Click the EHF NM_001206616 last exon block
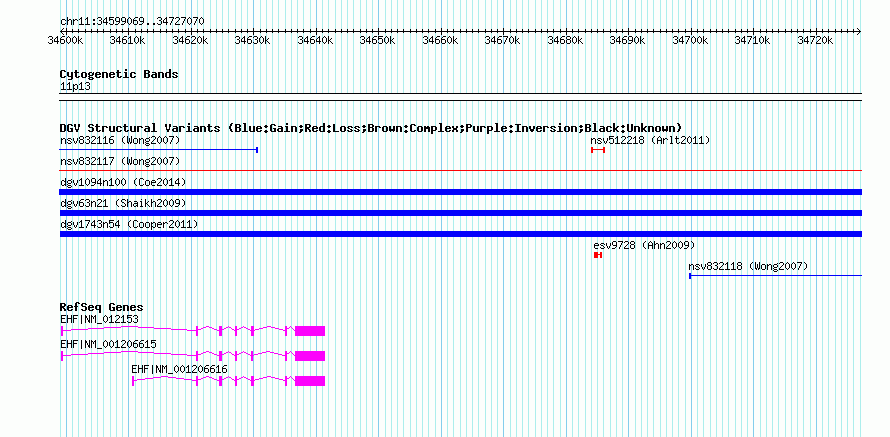The image size is (890, 437). (x=310, y=381)
